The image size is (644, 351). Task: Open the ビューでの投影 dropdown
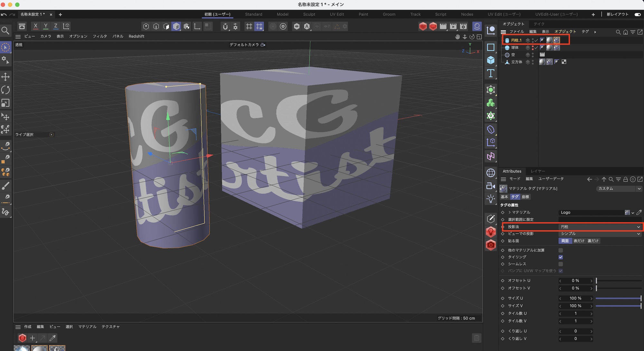(x=600, y=234)
